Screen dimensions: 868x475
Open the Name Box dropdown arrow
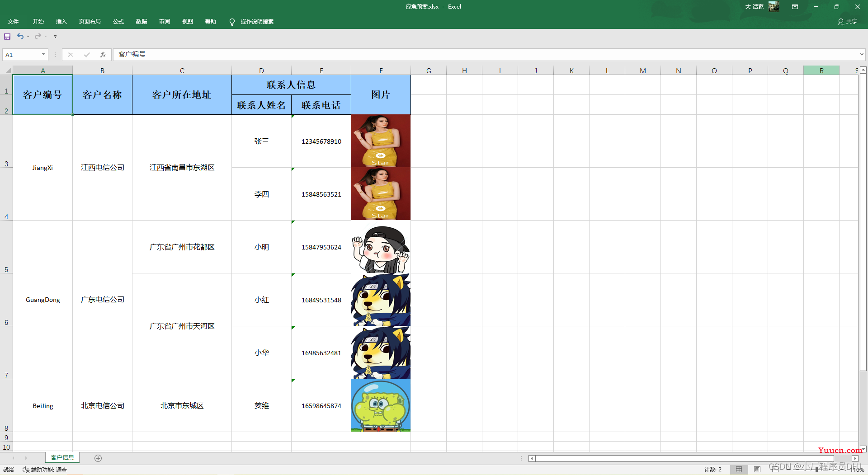click(x=43, y=55)
